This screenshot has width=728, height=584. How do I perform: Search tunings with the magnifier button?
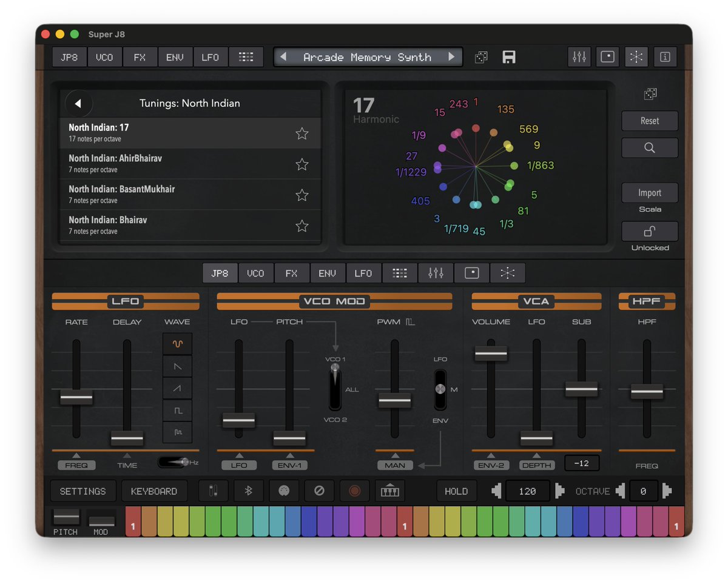[x=650, y=147]
